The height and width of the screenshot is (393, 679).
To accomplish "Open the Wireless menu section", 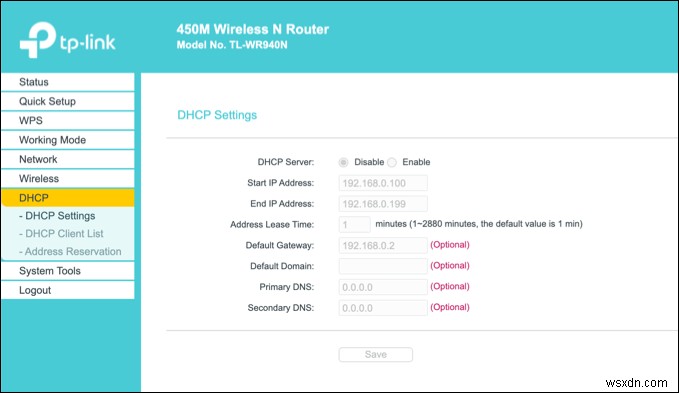I will coord(68,178).
